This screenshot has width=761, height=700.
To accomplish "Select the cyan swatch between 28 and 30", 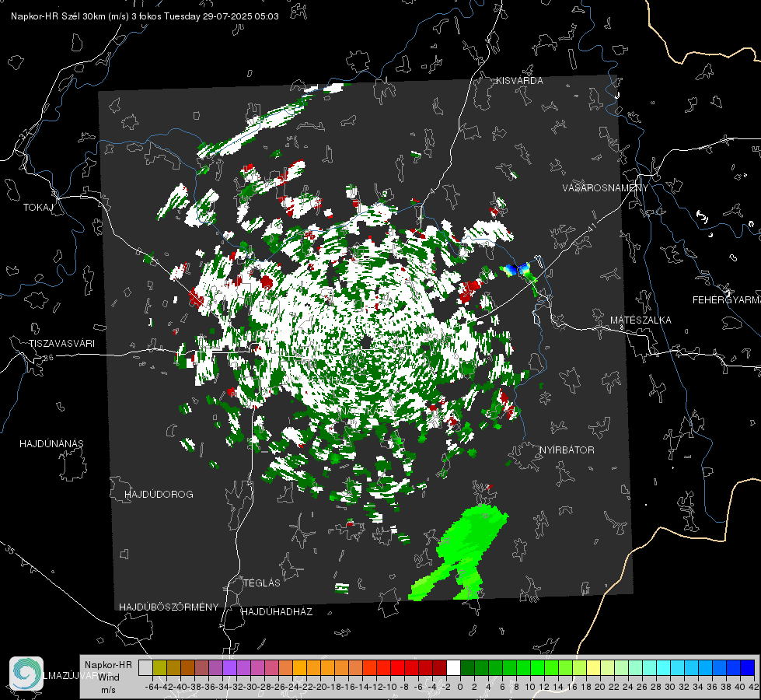I will 664,668.
